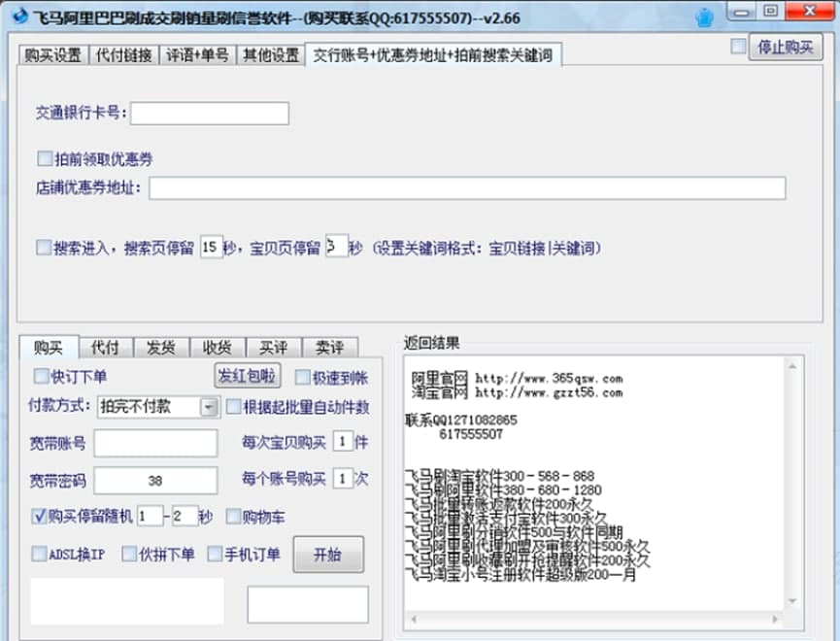Image resolution: width=840 pixels, height=641 pixels.
Task: Select the 交行账号+优惠券地址+拍前搜索关键词 tab
Action: coord(433,54)
